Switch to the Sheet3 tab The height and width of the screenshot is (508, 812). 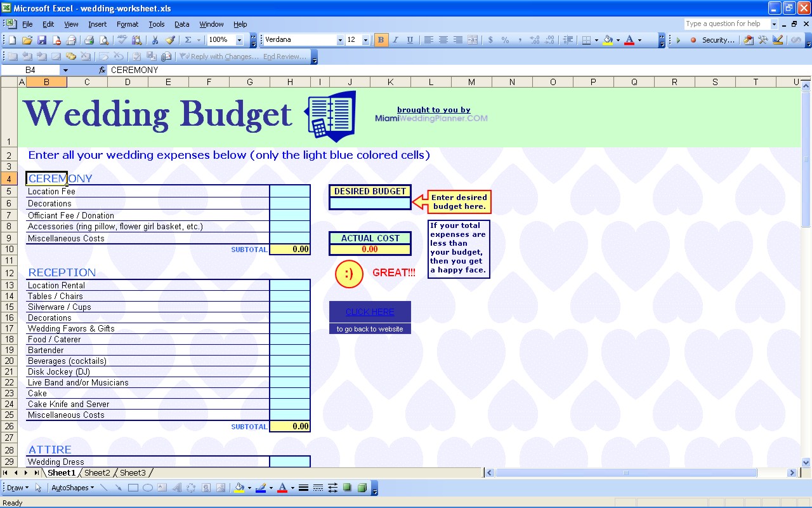click(133, 472)
